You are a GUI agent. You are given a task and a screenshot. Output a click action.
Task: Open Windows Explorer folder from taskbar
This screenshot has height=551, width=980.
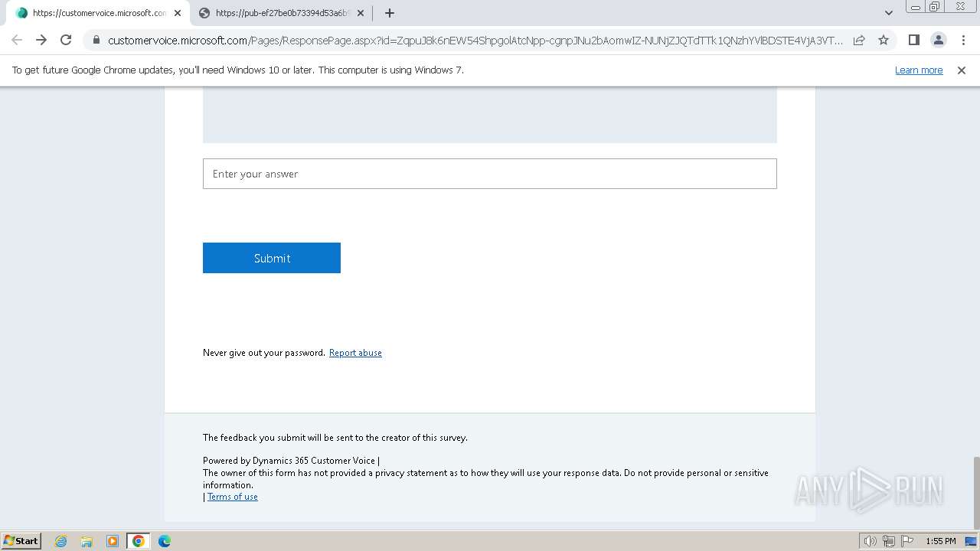[87, 541]
